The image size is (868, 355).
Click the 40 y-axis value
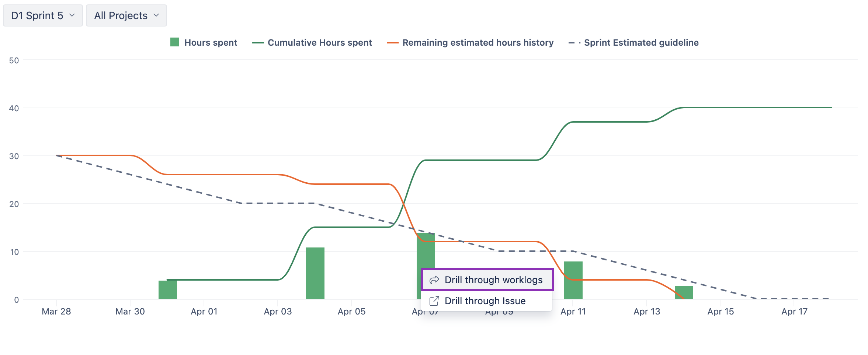(14, 108)
